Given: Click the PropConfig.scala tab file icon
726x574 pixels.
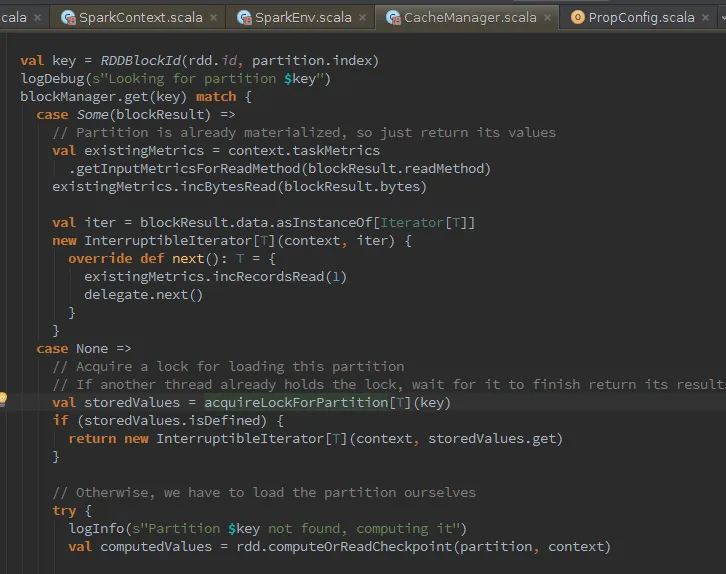Looking at the screenshot, I should coord(577,17).
